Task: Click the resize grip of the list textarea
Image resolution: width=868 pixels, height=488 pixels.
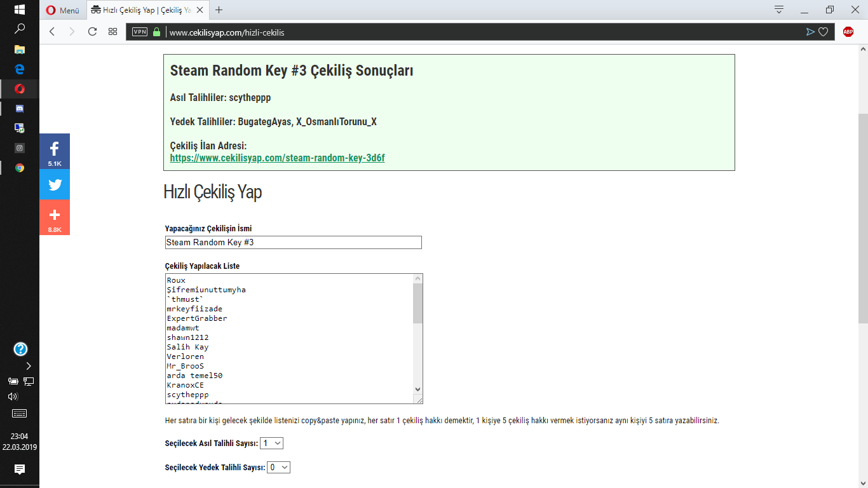Action: [418, 399]
